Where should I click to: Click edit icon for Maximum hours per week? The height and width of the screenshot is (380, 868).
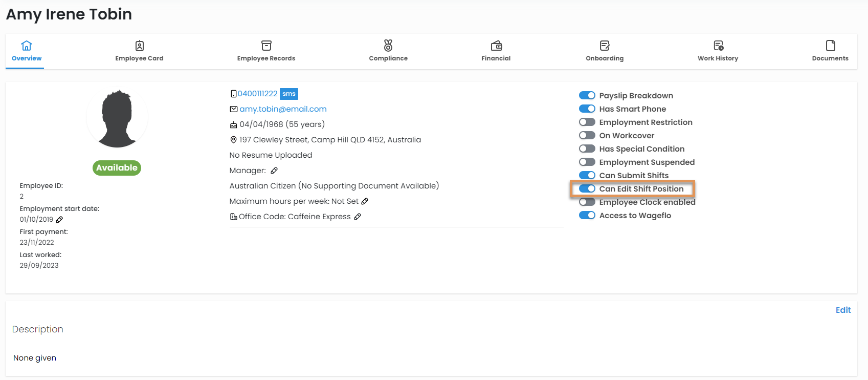click(x=365, y=201)
